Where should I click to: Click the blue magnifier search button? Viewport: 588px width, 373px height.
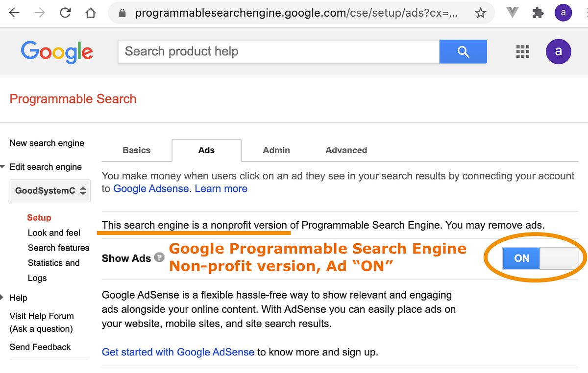pyautogui.click(x=463, y=51)
